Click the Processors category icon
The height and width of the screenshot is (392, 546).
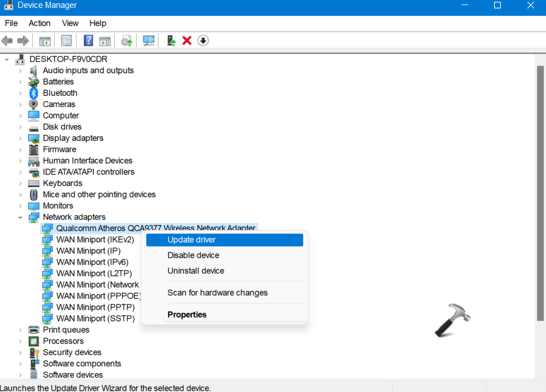33,341
